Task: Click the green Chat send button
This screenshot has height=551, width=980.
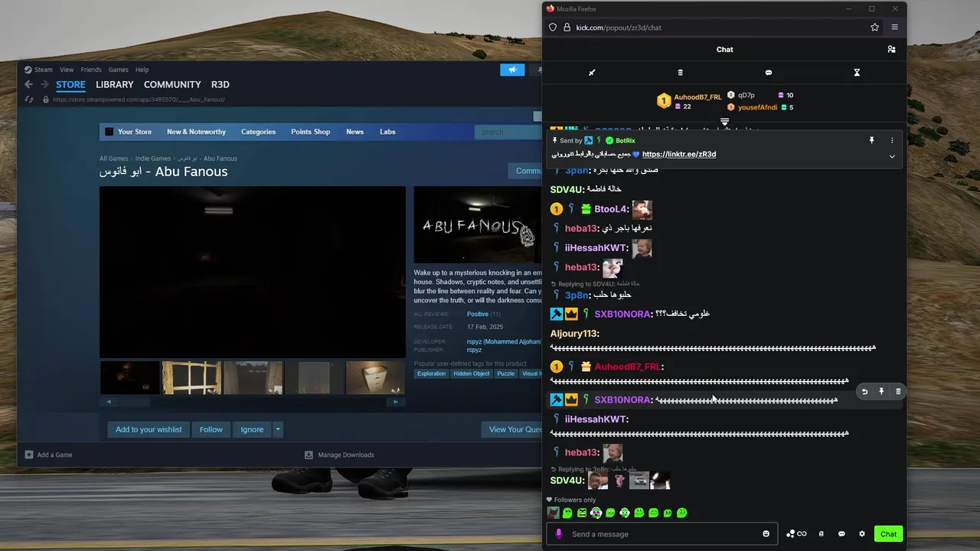Action: [888, 534]
